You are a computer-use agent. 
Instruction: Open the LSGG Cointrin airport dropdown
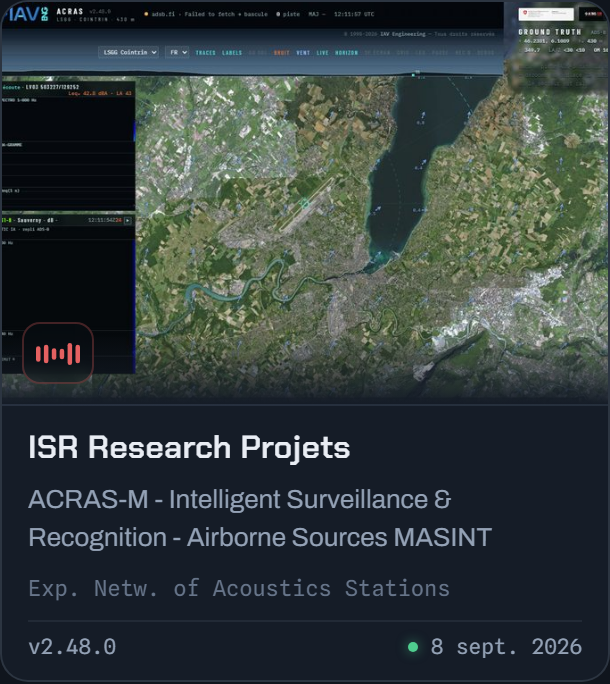[128, 52]
